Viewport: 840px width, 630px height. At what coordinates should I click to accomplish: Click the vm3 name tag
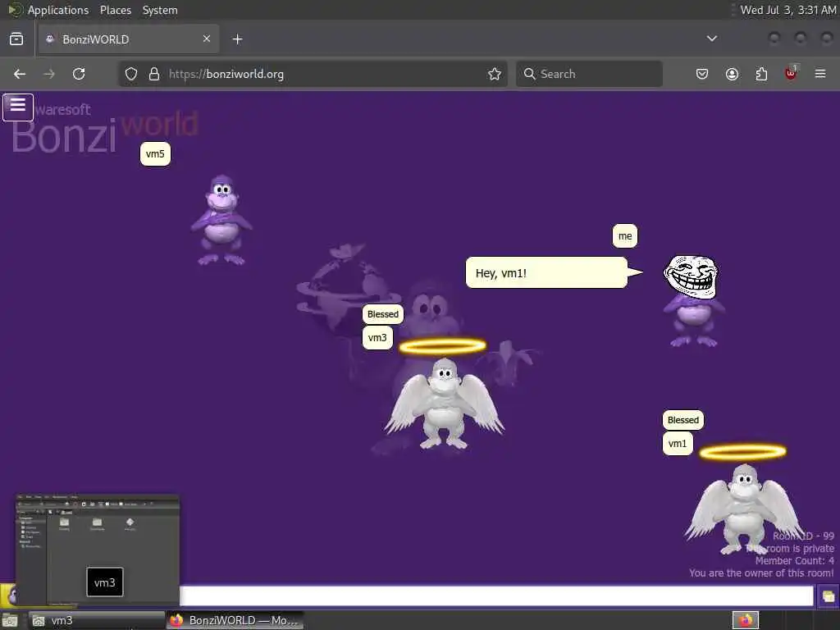(x=377, y=338)
